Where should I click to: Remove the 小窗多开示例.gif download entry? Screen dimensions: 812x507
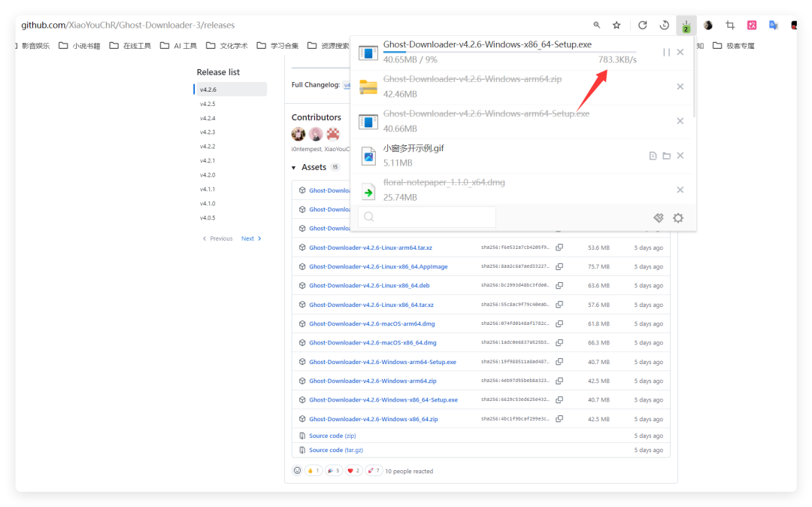point(680,156)
